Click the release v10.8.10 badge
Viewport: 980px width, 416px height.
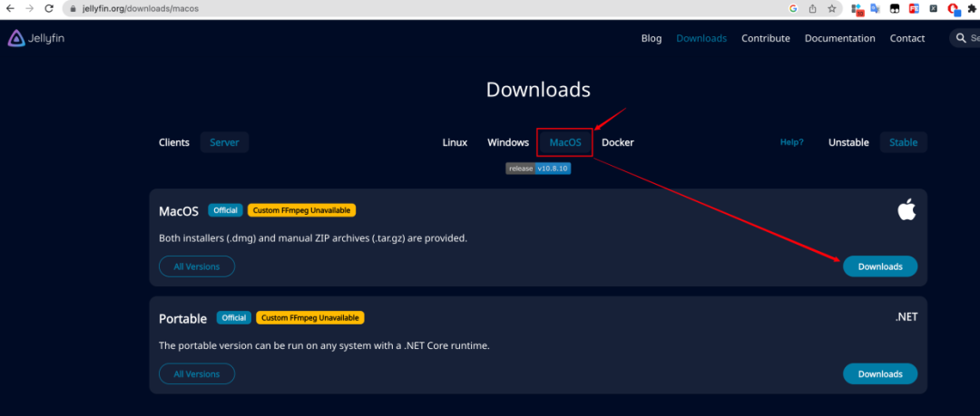(x=538, y=169)
